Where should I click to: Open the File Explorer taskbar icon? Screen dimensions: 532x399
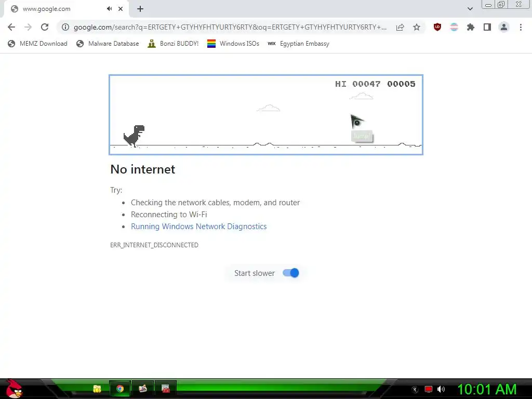97,389
